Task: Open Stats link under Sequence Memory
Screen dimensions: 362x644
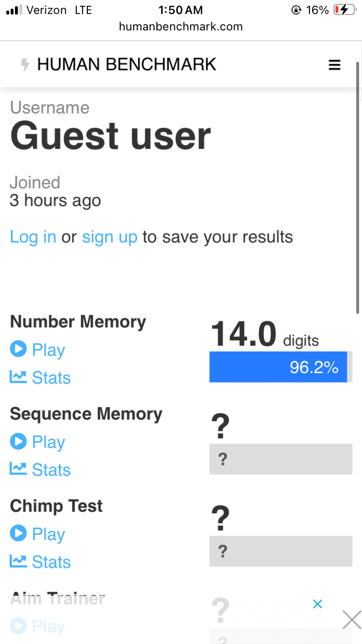Action: pyautogui.click(x=51, y=470)
